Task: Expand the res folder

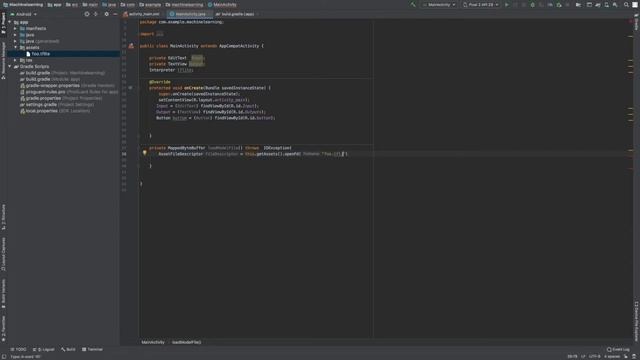Action: pos(16,60)
